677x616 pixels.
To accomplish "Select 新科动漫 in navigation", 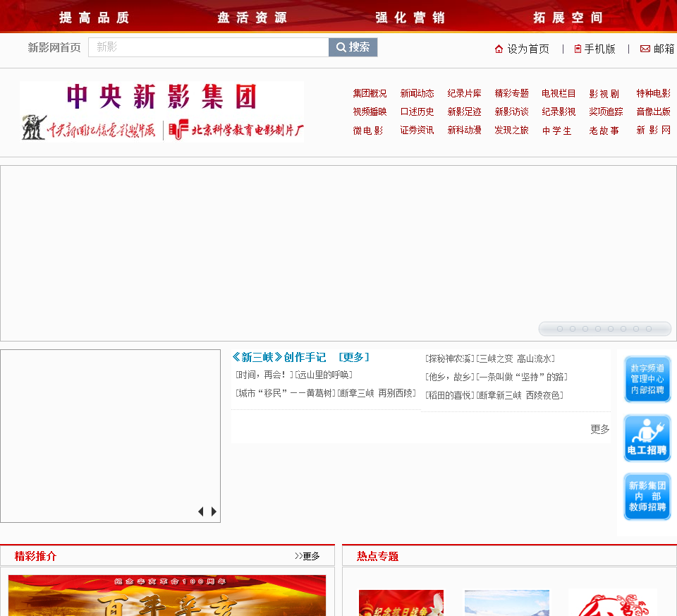I will coord(464,130).
